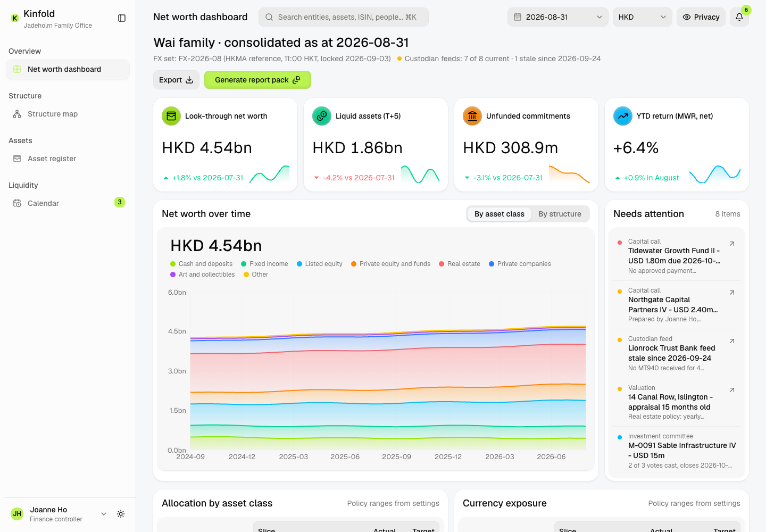The height and width of the screenshot is (532, 766).
Task: Click the calendar icon in date picker
Action: point(517,17)
